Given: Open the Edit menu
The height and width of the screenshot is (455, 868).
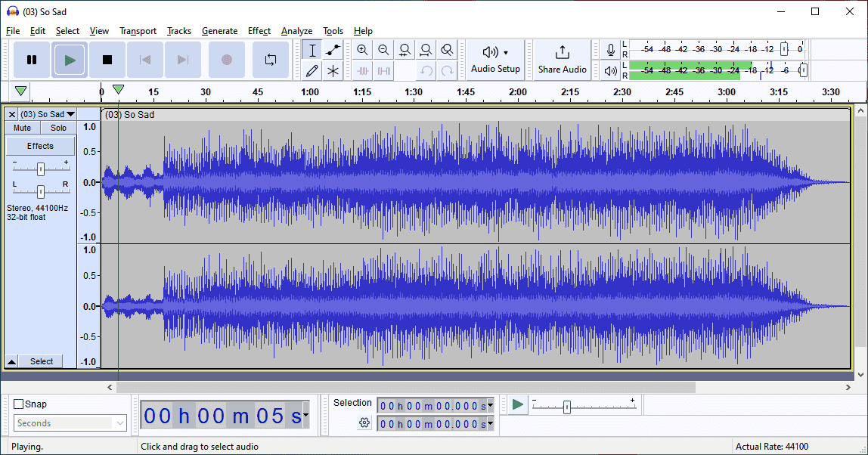Looking at the screenshot, I should pos(38,31).
